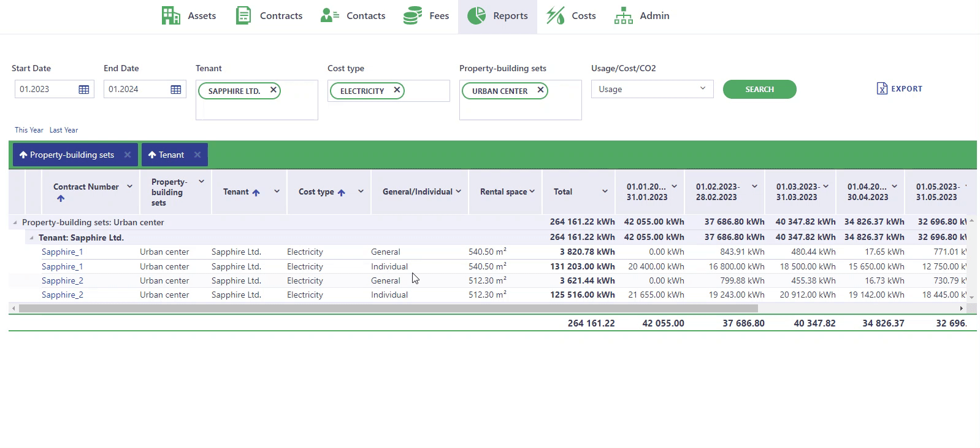980x448 pixels.
Task: Remove the Electricity cost type chip
Action: point(397,90)
